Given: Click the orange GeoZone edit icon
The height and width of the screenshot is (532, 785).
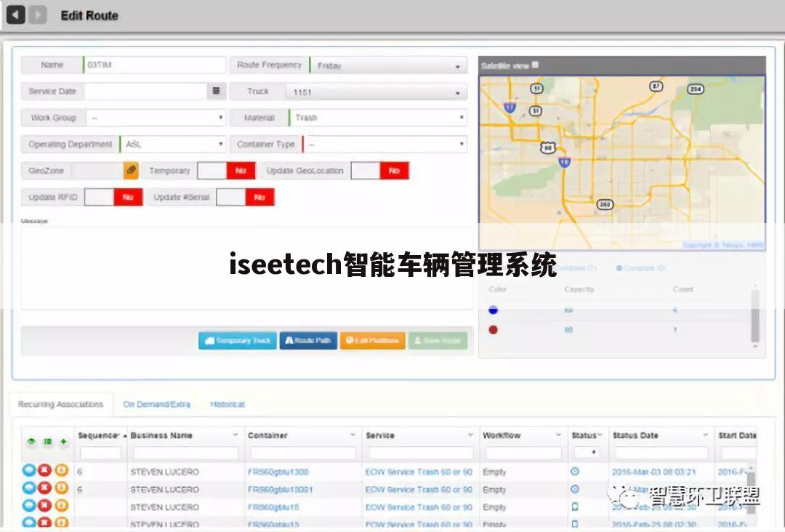Looking at the screenshot, I should click(131, 170).
